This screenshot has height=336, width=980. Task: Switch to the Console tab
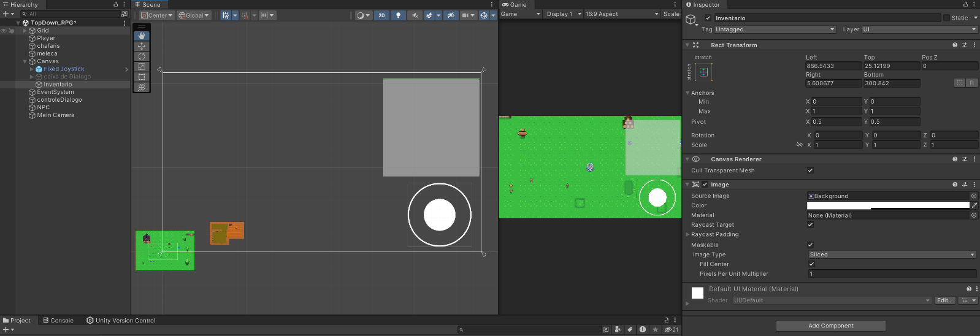[58, 320]
